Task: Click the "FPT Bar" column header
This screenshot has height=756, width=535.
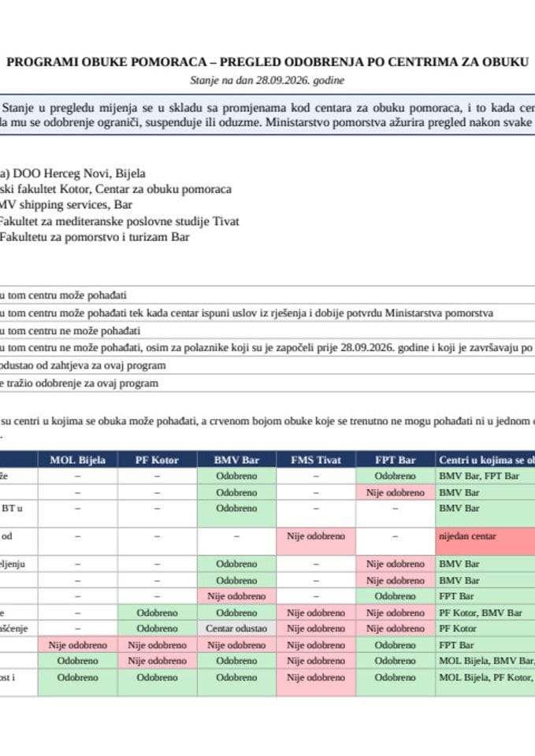Action: [x=395, y=460]
